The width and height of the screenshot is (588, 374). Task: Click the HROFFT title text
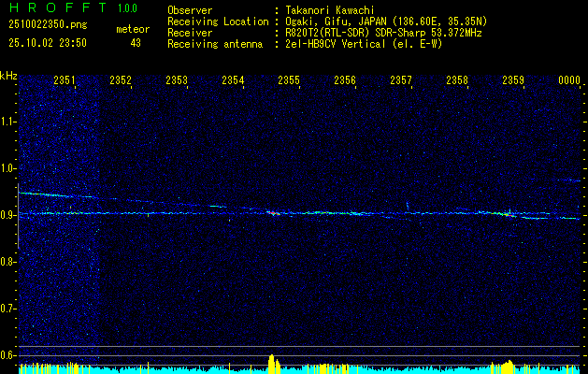click(x=52, y=9)
